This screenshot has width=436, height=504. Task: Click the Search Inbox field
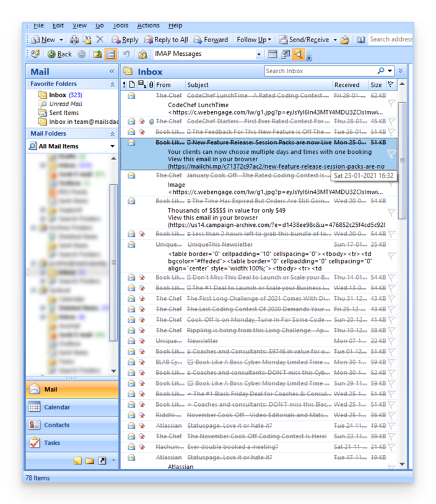click(321, 71)
